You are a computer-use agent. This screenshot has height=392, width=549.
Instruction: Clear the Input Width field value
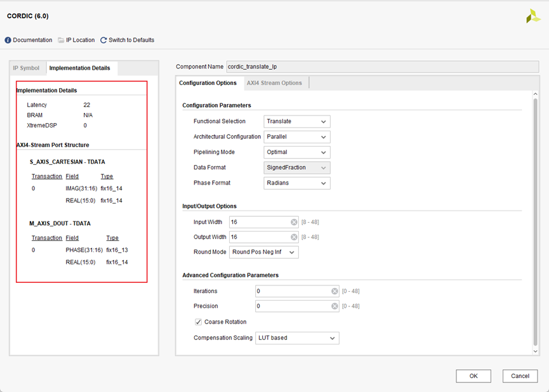click(294, 222)
